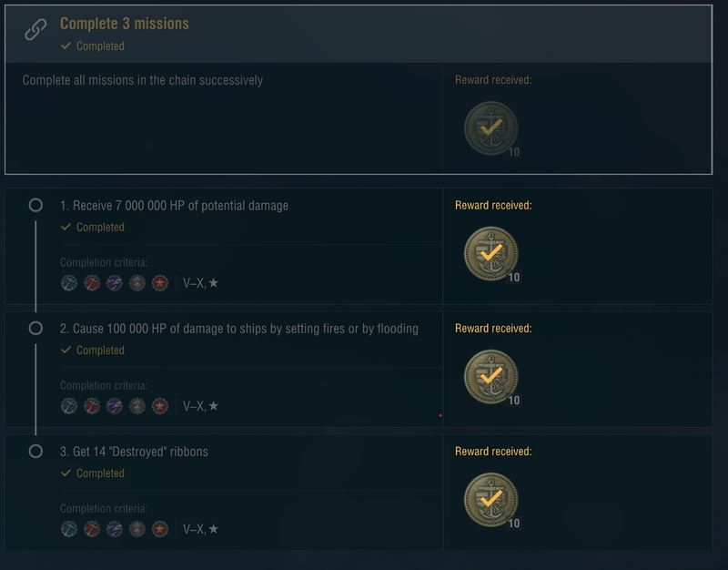
Task: Expand the Cause 100 000 HP fire or flooding mission
Action: click(x=239, y=329)
